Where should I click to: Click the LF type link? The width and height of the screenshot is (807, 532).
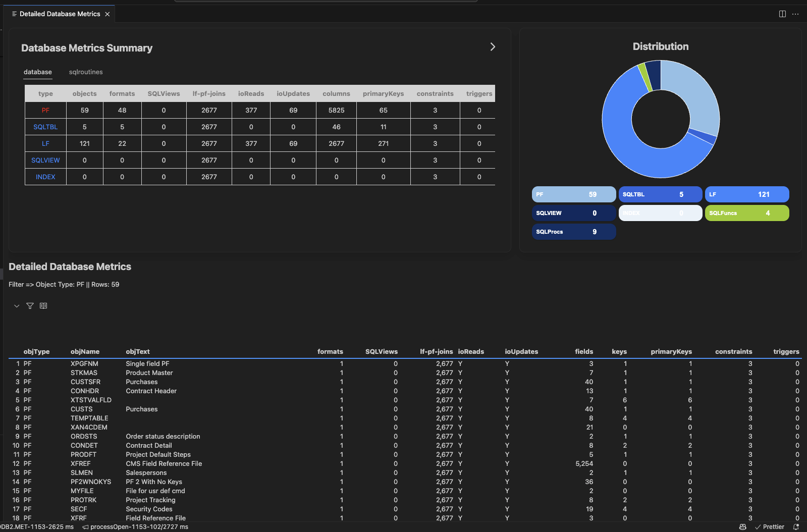pyautogui.click(x=45, y=144)
